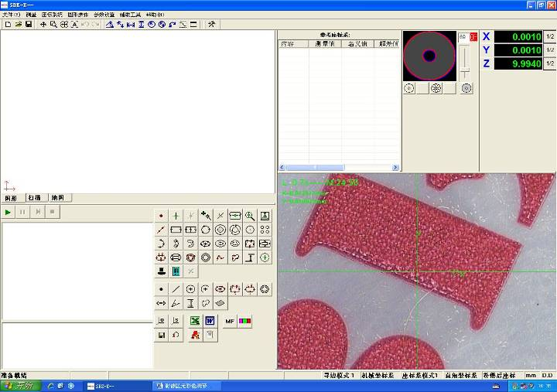Click the Pause button beside Play
Screen dimensions: 557x392
[22, 212]
